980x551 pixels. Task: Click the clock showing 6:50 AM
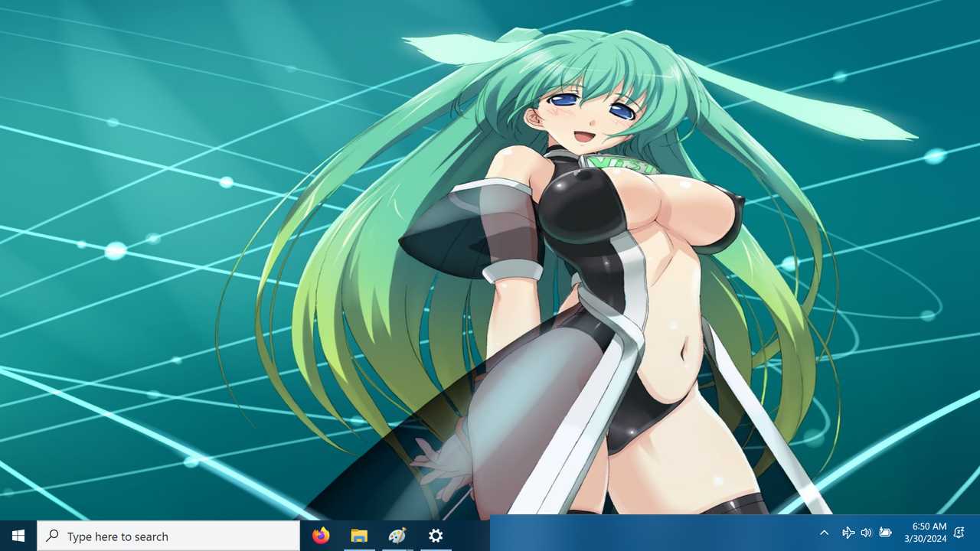click(928, 527)
